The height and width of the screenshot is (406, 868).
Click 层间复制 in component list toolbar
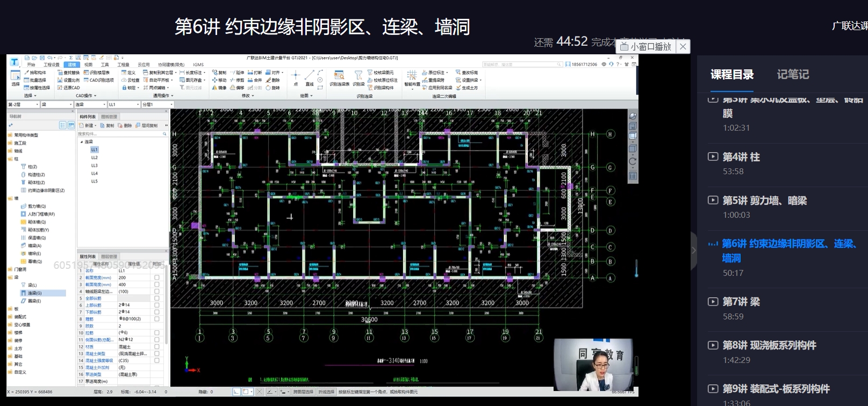coord(147,125)
